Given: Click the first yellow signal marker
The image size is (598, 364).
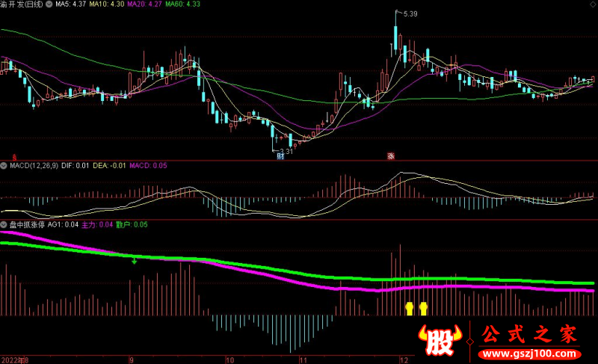Looking at the screenshot, I should tap(409, 309).
